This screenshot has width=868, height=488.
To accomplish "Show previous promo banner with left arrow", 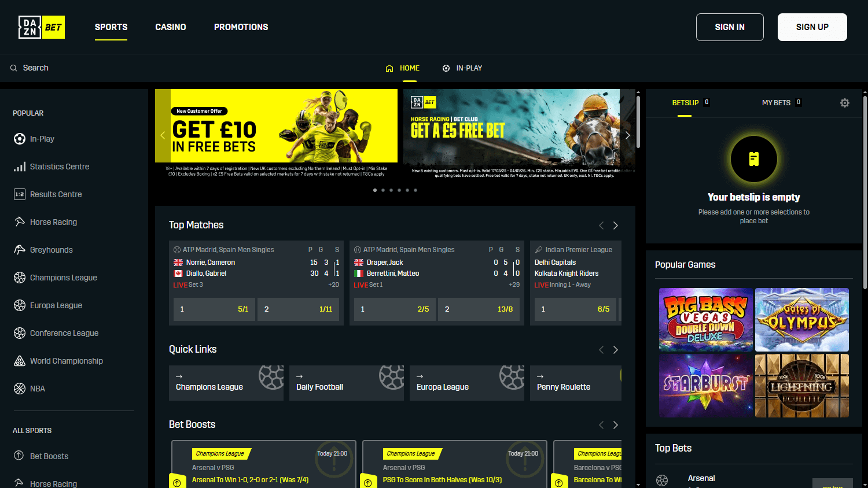I will coord(163,135).
